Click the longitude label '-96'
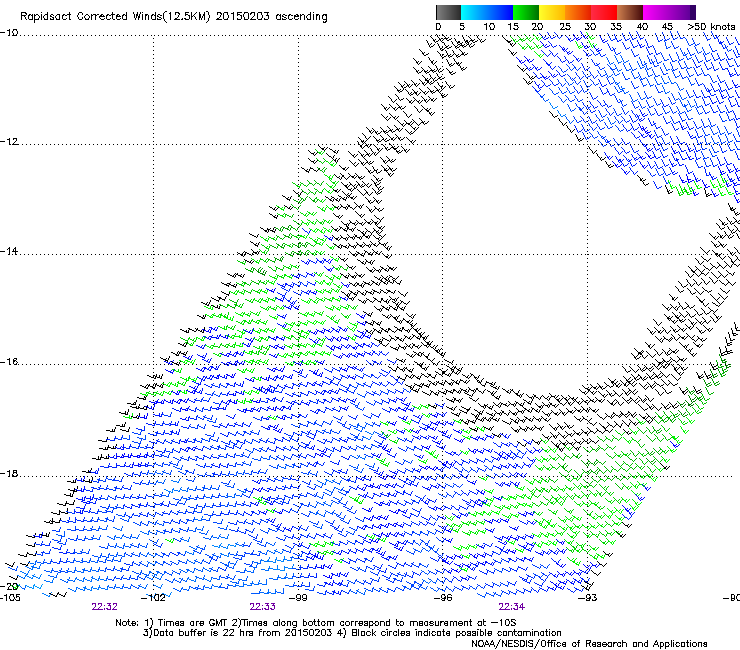Image resolution: width=740 pixels, height=650 pixels. point(443,598)
